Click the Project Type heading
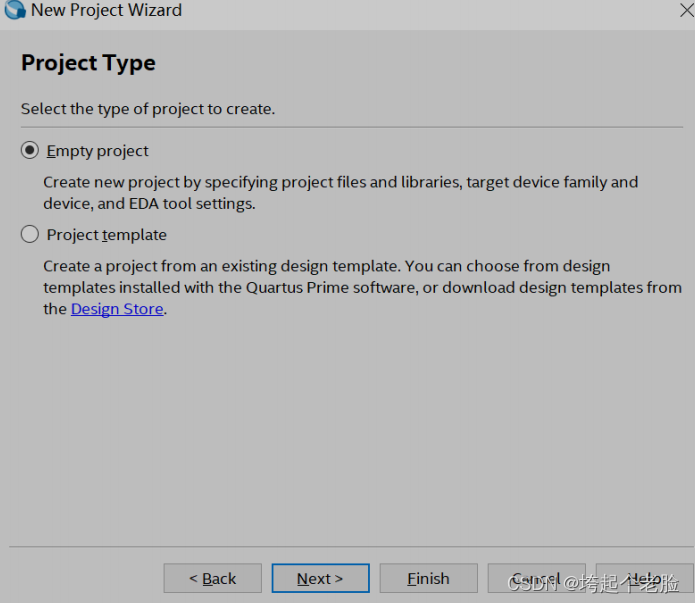This screenshot has width=695, height=603. coord(89,63)
